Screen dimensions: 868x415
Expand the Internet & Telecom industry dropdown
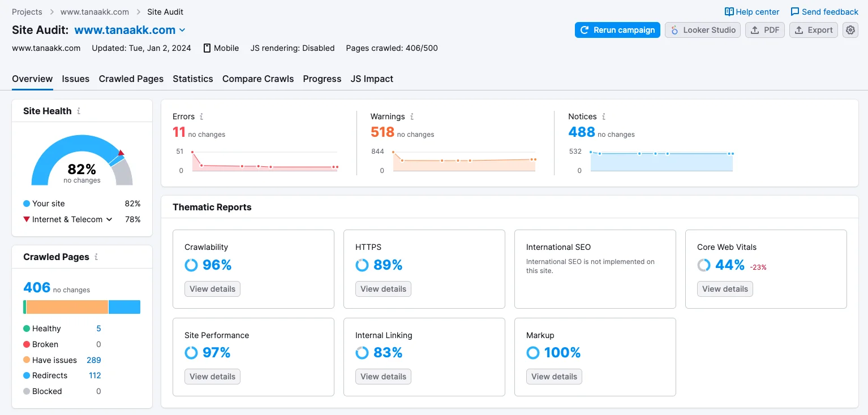pos(109,219)
